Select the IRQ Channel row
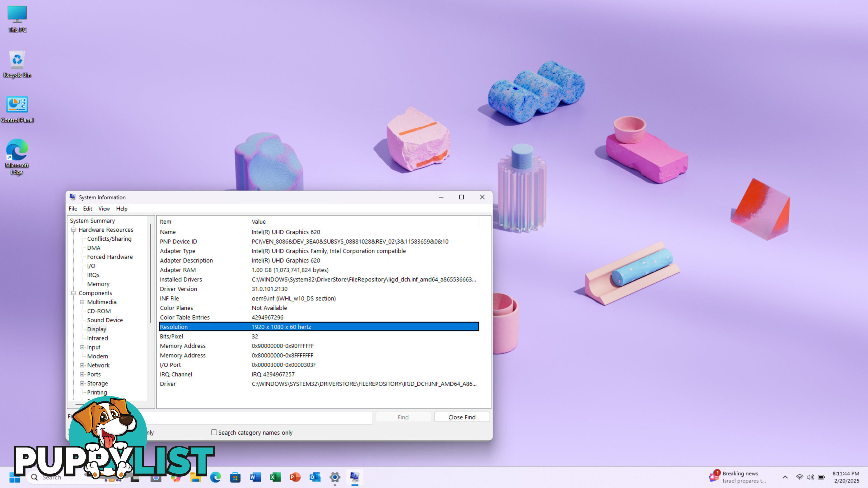This screenshot has height=488, width=868. click(319, 374)
